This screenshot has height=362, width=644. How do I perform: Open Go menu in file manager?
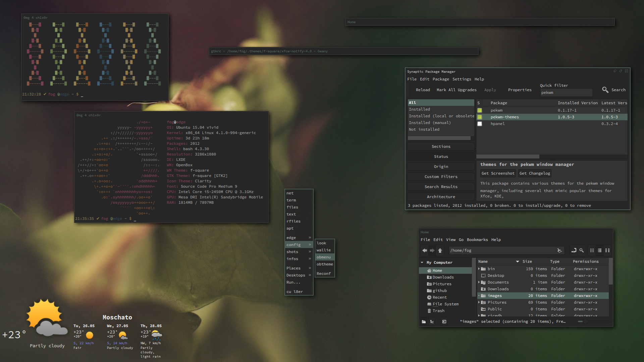(x=461, y=240)
